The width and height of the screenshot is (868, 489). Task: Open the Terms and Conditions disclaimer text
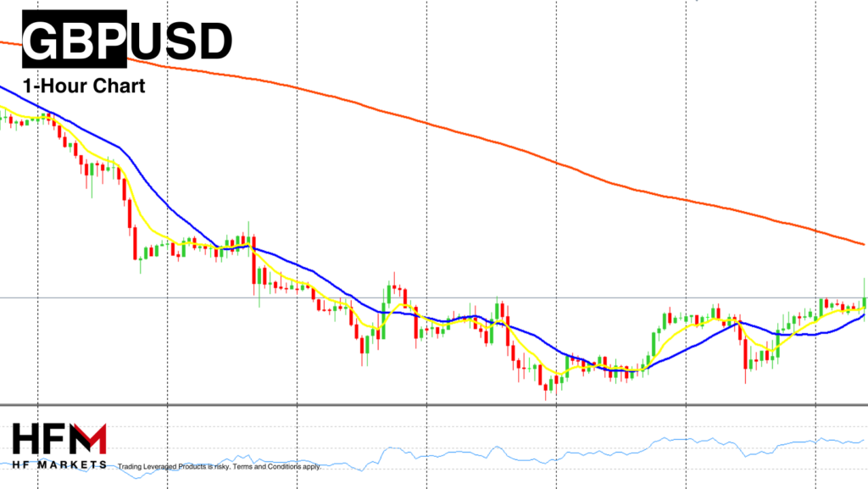[219, 466]
